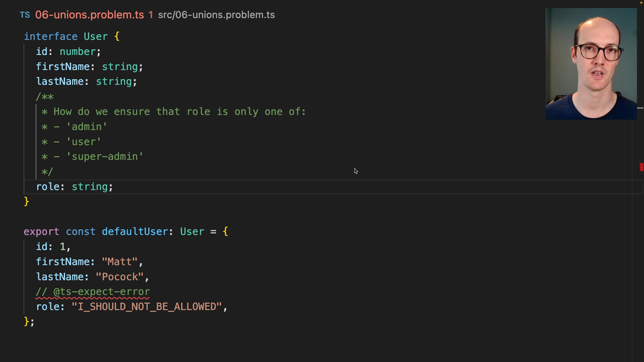Click the src/06-unions.problem.ts file path
This screenshot has width=644, height=362.
[216, 15]
